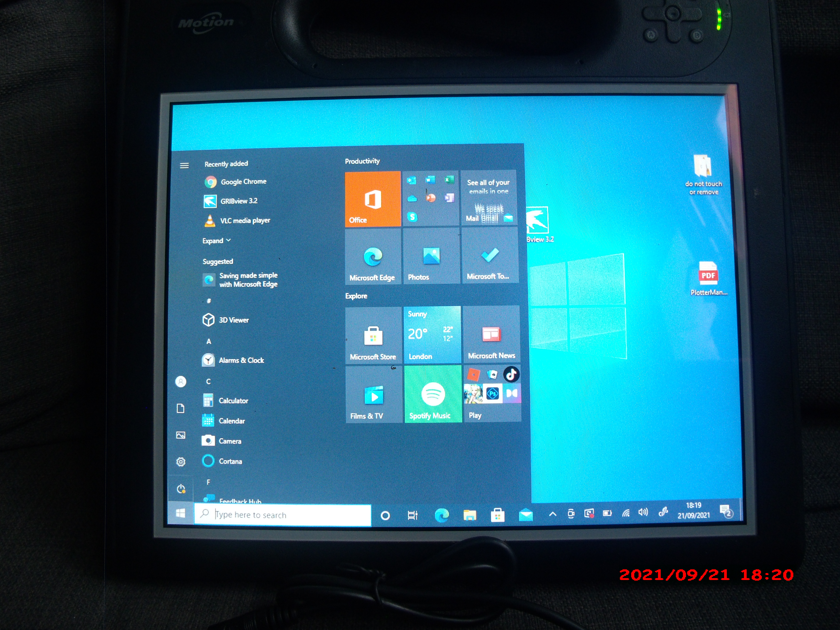Open the network Wi-Fi tray icon
840x630 pixels.
[626, 513]
